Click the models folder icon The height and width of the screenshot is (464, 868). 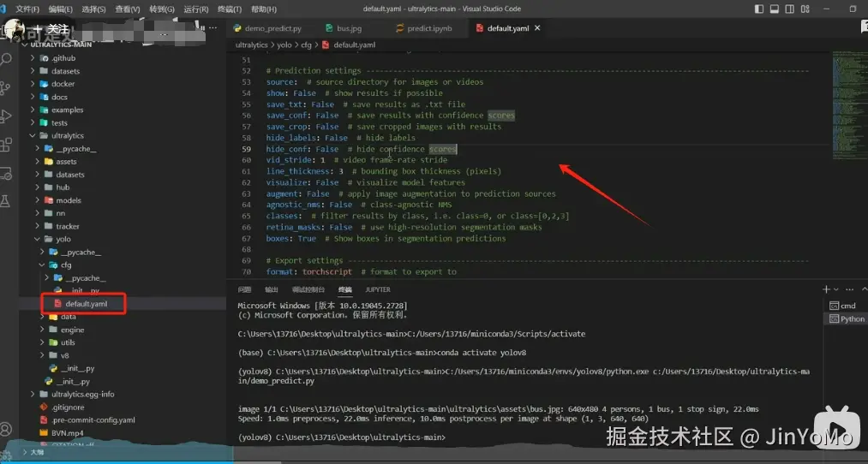(x=48, y=200)
